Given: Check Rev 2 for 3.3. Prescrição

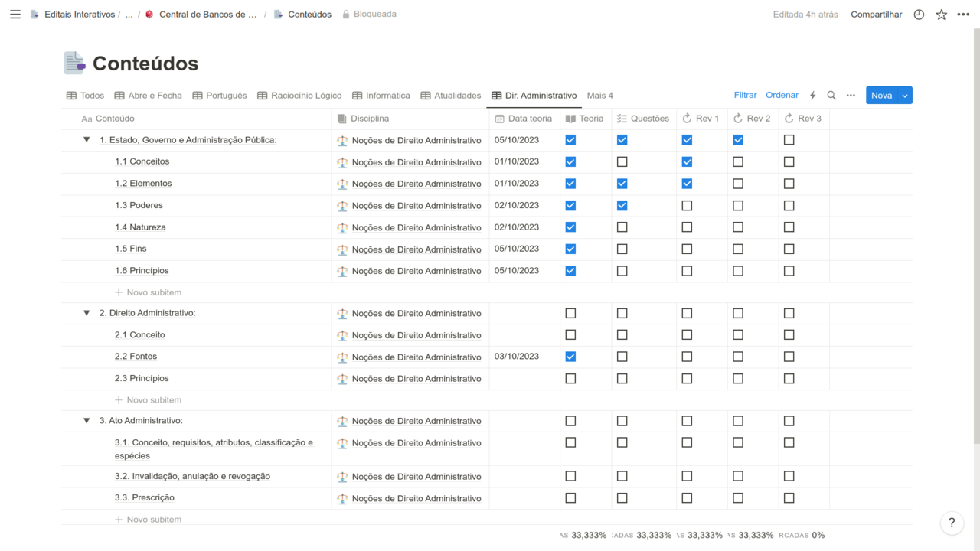Looking at the screenshot, I should (x=738, y=498).
